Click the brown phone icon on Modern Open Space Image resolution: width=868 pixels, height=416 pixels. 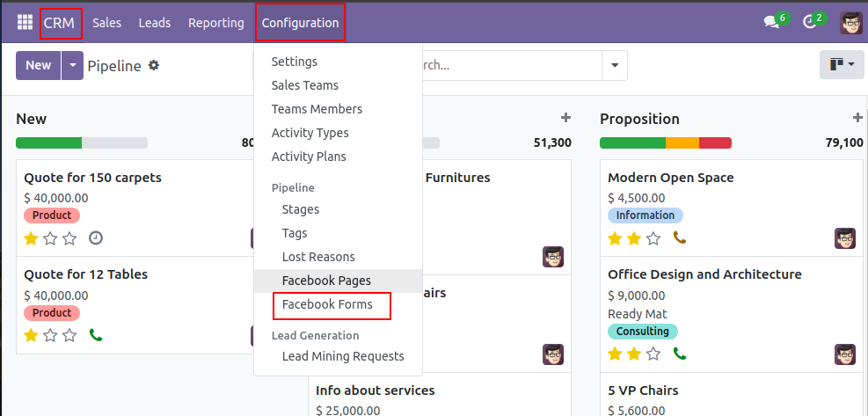tap(680, 238)
